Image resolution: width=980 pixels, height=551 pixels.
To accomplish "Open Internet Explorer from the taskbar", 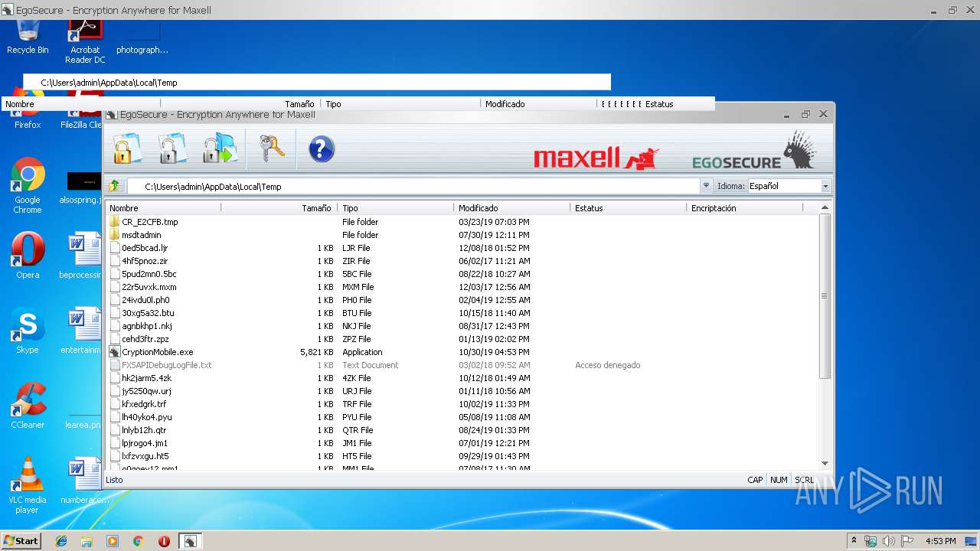I will pos(61,541).
